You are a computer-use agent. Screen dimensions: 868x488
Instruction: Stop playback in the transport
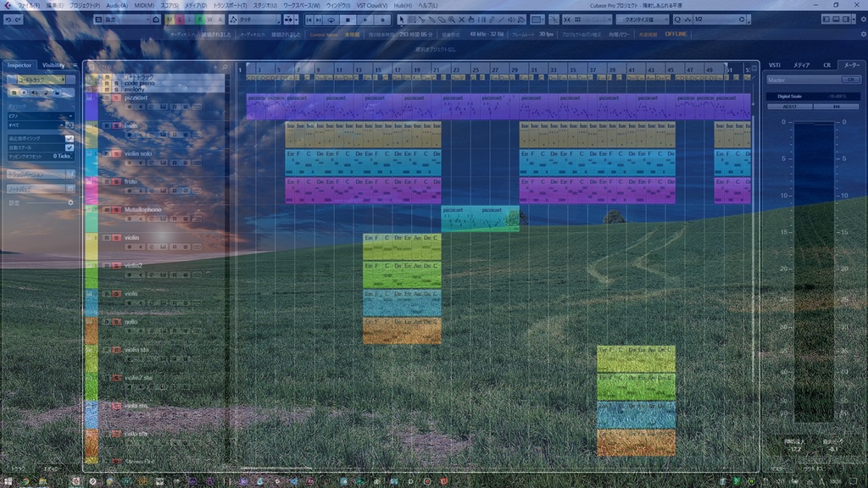(x=348, y=19)
